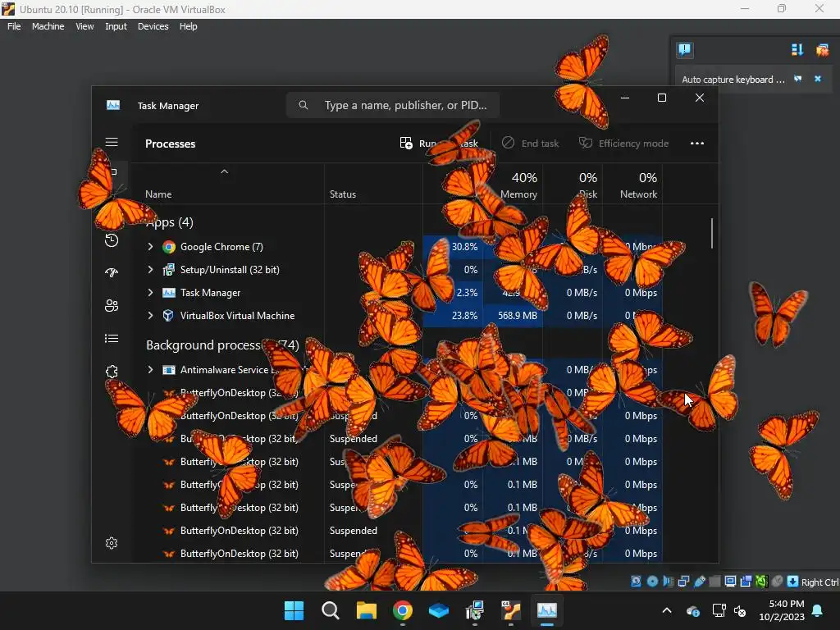
Task: Expand VirtualBox Virtual Machine process group
Action: 151,316
